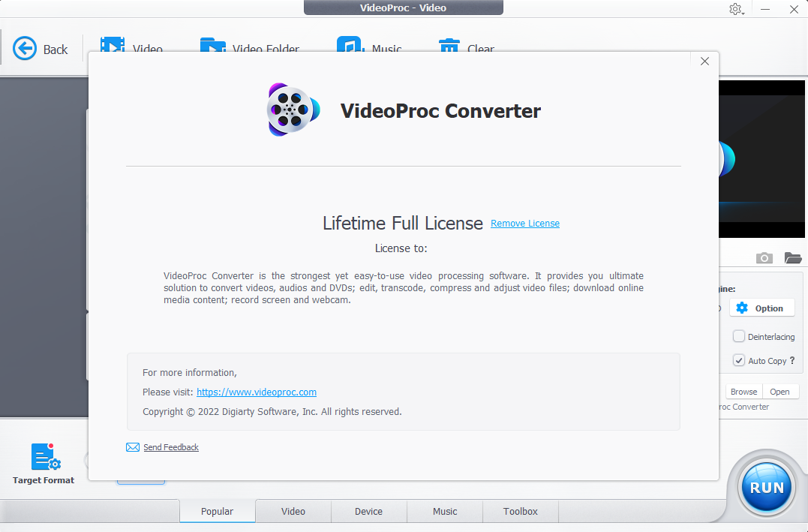
Task: Click the Open button
Action: point(779,392)
